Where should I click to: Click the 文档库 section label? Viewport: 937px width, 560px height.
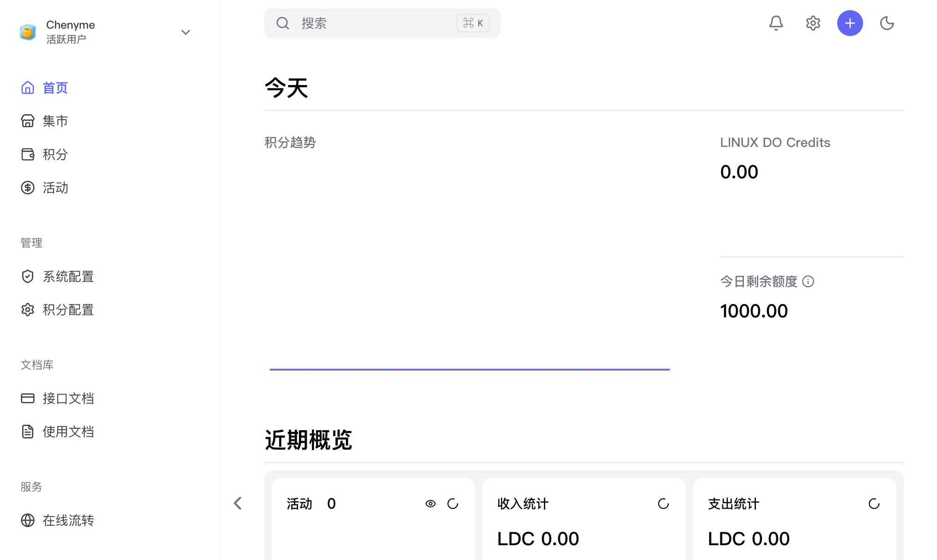[37, 365]
